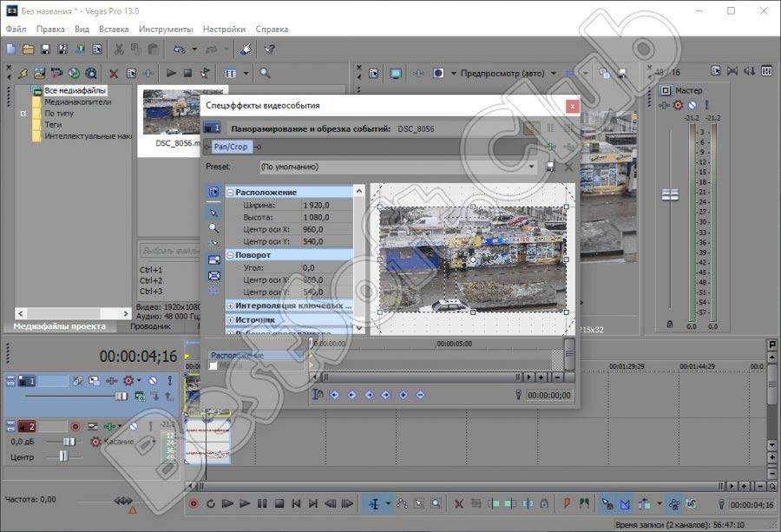Click the Pan/Crop effect chain button
The height and width of the screenshot is (532, 781).
231,147
